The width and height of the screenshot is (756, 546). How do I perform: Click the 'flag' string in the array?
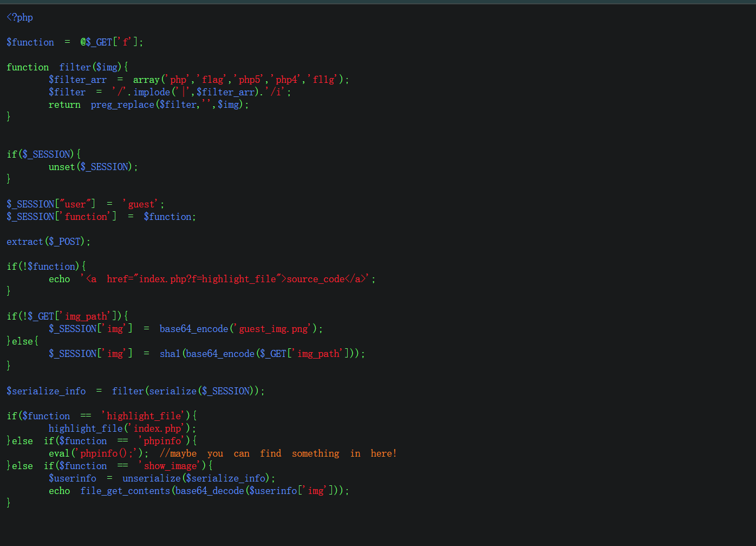point(213,80)
